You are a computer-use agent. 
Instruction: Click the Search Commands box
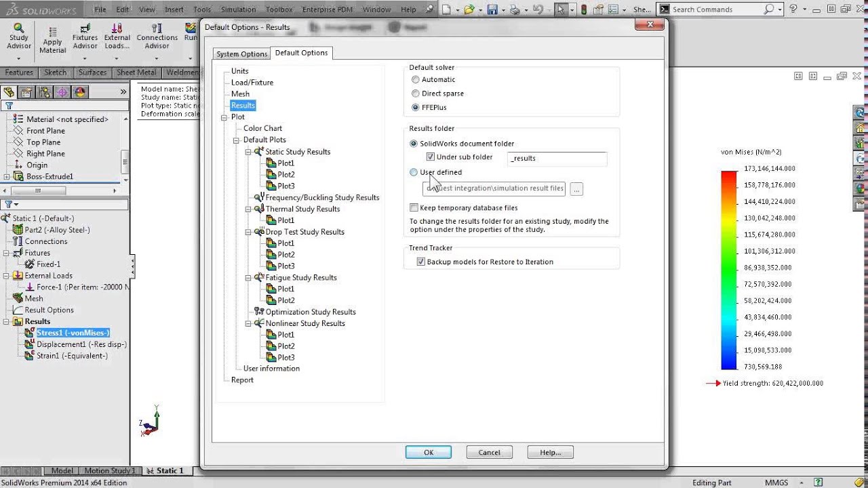click(718, 9)
